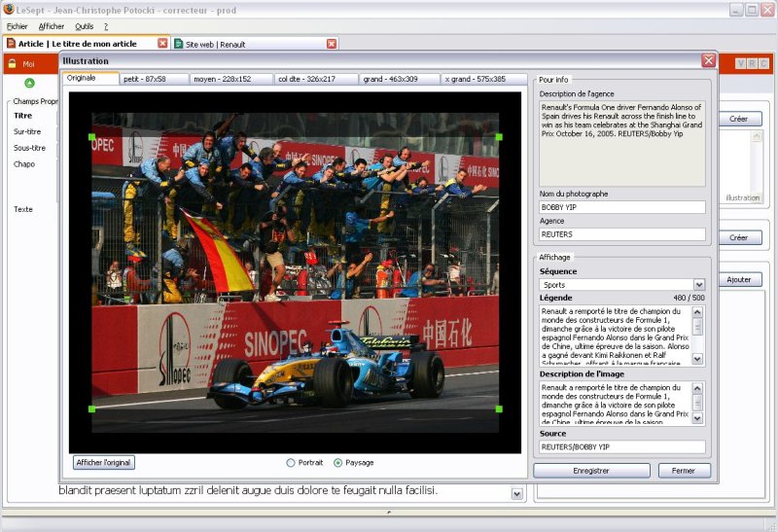
Task: Click the C button in orange header
Action: (x=763, y=63)
